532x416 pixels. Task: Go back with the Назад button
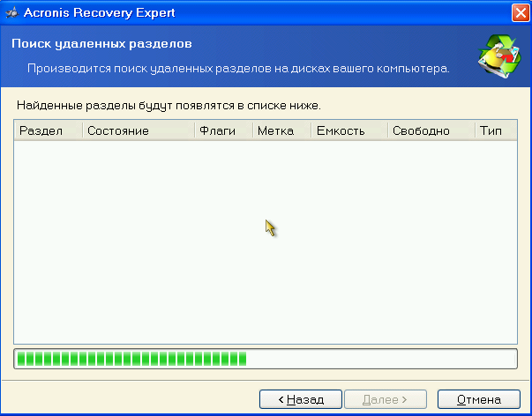tap(300, 399)
